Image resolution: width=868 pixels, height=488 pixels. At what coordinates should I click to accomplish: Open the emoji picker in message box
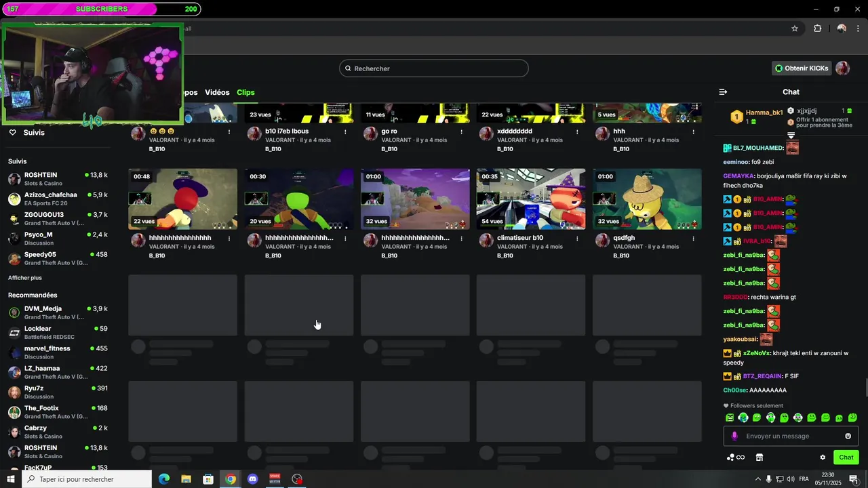click(x=848, y=436)
